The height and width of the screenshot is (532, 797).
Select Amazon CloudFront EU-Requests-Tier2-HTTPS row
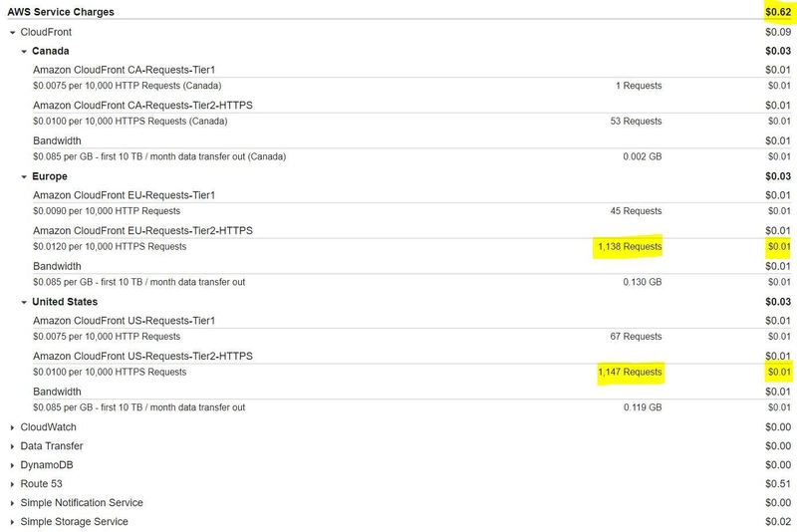[411, 231]
